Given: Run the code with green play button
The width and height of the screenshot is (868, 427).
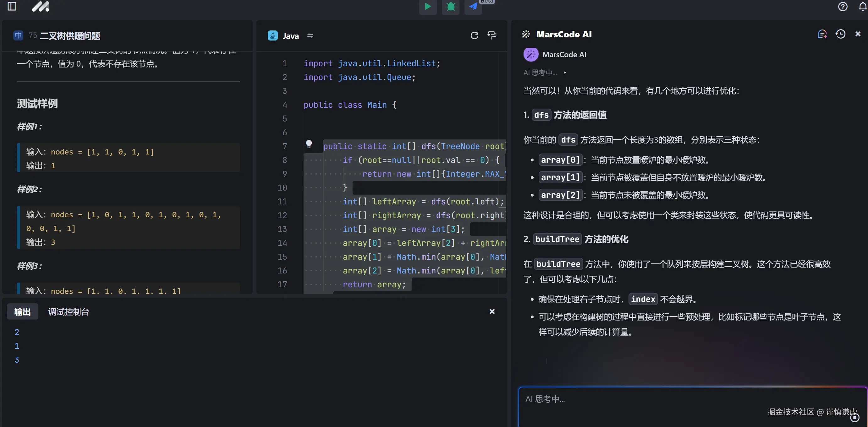Looking at the screenshot, I should coord(428,6).
